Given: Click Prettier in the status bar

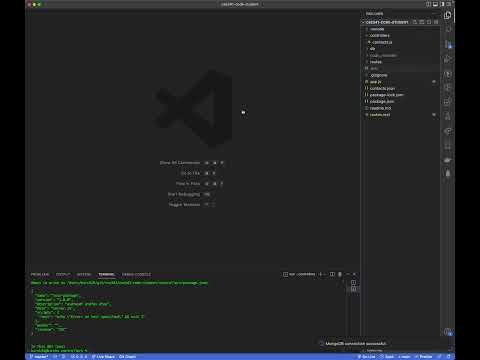Looking at the screenshot, I should [x=423, y=357].
